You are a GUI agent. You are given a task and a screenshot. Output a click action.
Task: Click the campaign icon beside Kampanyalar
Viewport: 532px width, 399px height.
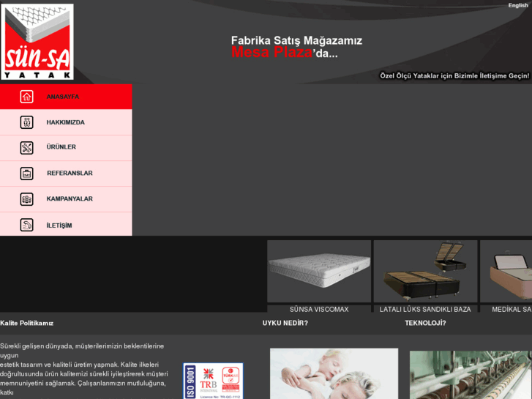coord(26,199)
